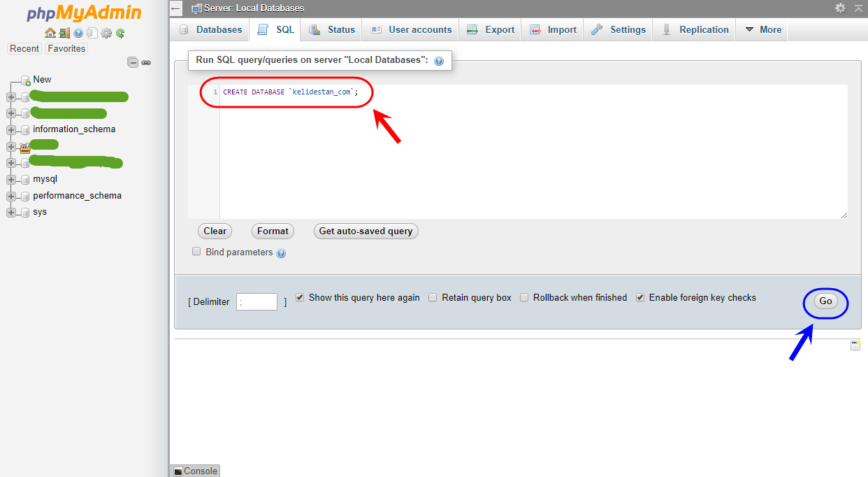The width and height of the screenshot is (868, 477).
Task: Open page settings gear at top right
Action: point(840,8)
